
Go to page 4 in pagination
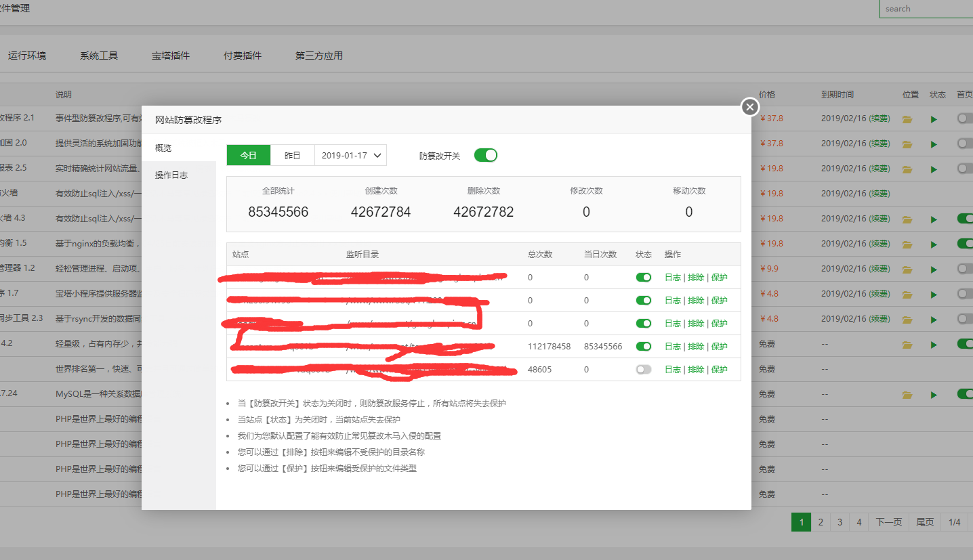coord(859,522)
